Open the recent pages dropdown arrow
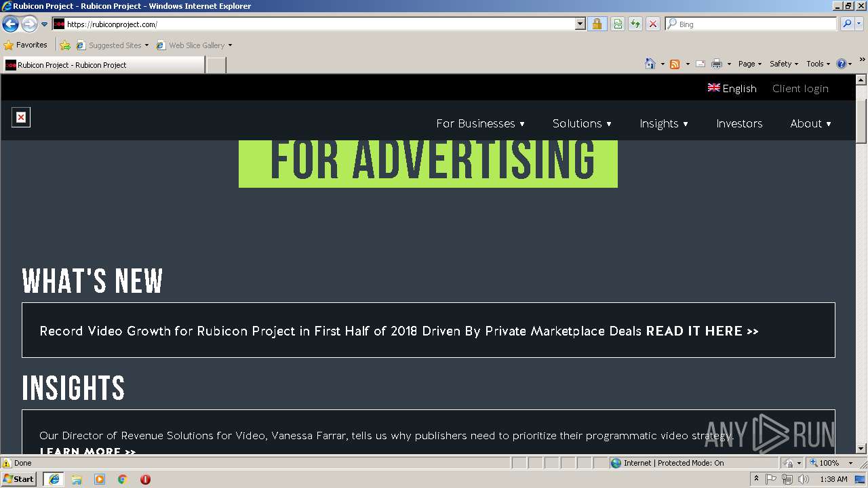This screenshot has height=488, width=868. [45, 24]
